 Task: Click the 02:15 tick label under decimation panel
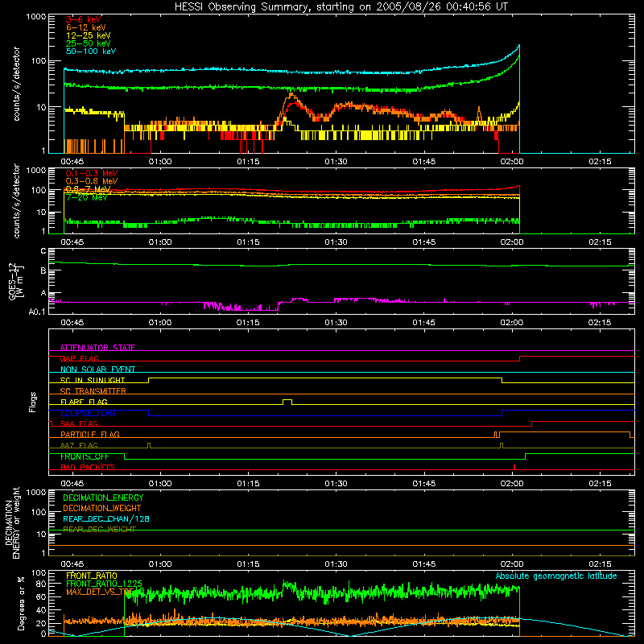coord(600,564)
